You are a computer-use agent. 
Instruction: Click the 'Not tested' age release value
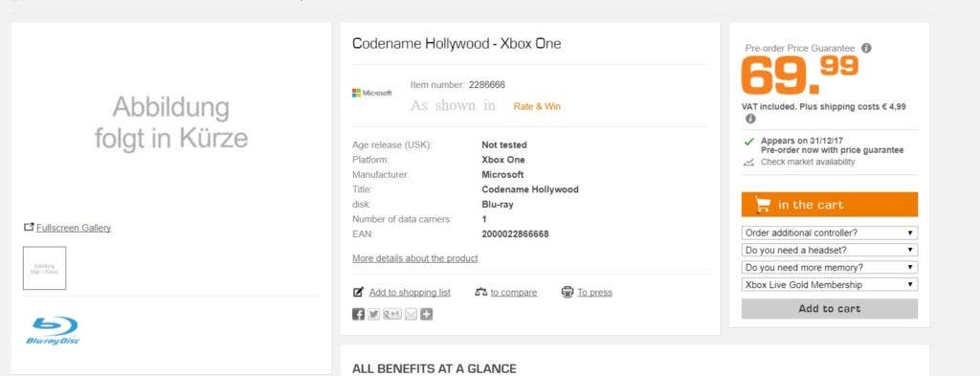[504, 144]
